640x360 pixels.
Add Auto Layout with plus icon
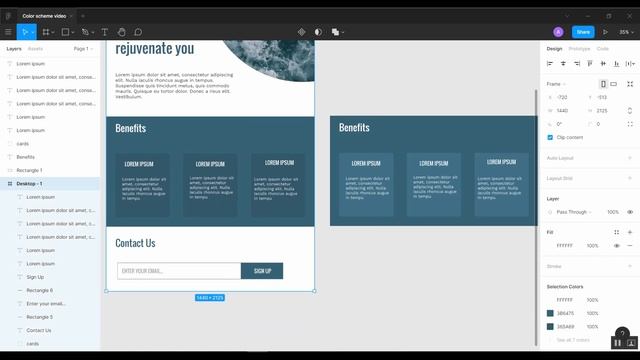point(630,158)
